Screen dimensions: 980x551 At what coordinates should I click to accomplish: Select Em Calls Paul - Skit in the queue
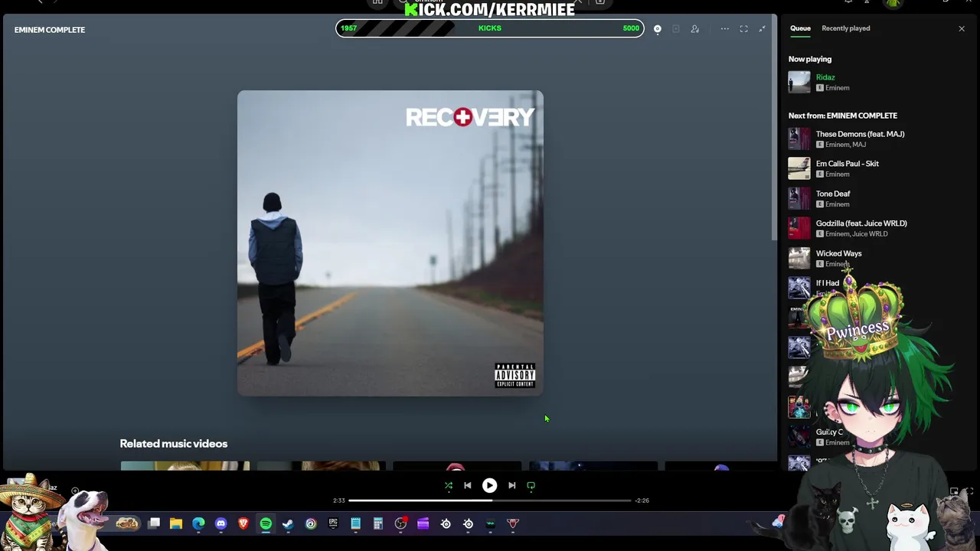tap(847, 164)
